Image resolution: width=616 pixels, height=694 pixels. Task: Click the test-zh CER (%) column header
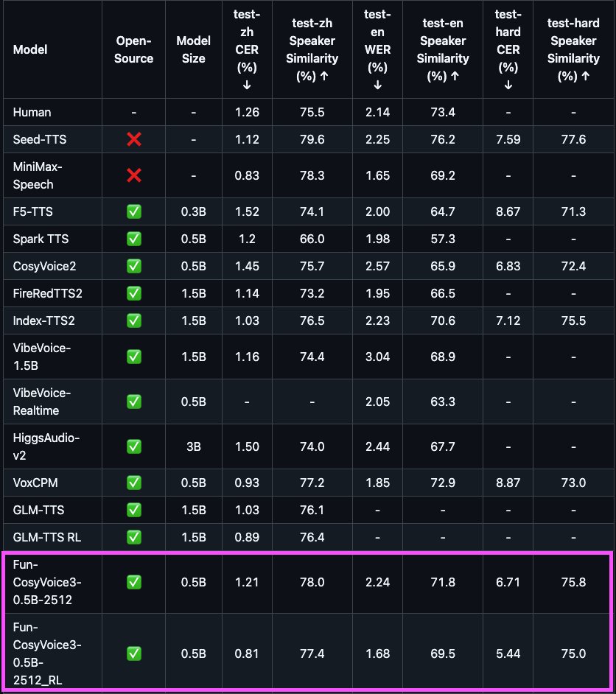click(247, 50)
